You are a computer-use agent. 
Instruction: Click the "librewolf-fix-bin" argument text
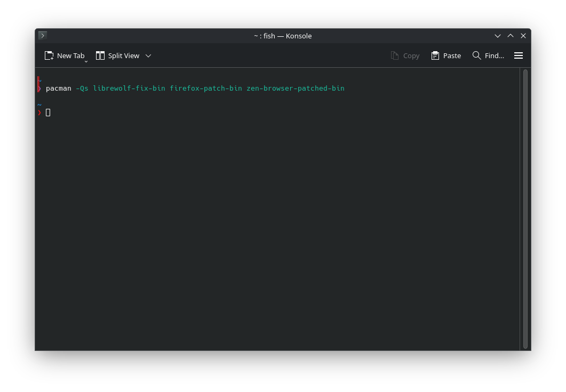129,89
